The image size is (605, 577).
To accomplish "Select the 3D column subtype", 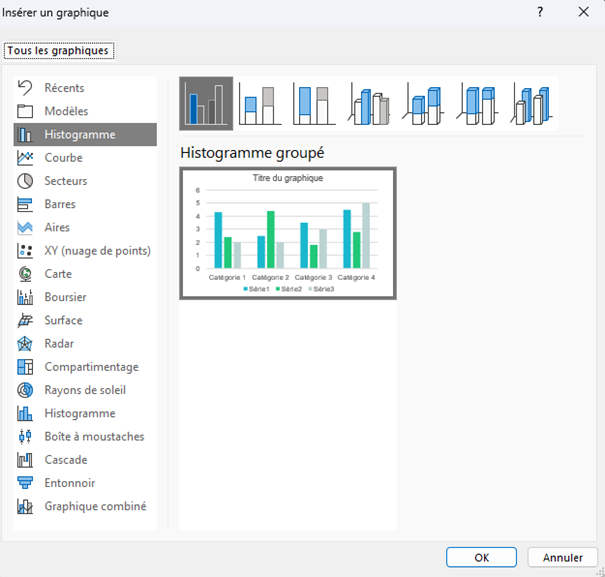I will pyautogui.click(x=531, y=103).
